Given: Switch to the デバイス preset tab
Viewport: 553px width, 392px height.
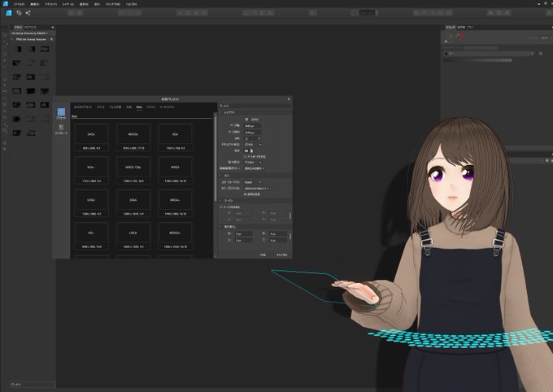Looking at the screenshot, I should [x=151, y=107].
